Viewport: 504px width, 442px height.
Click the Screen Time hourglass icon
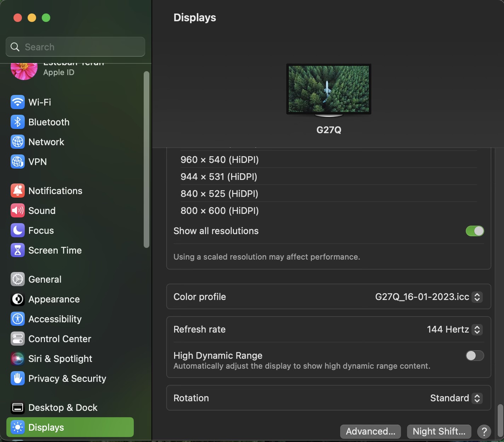tap(18, 250)
